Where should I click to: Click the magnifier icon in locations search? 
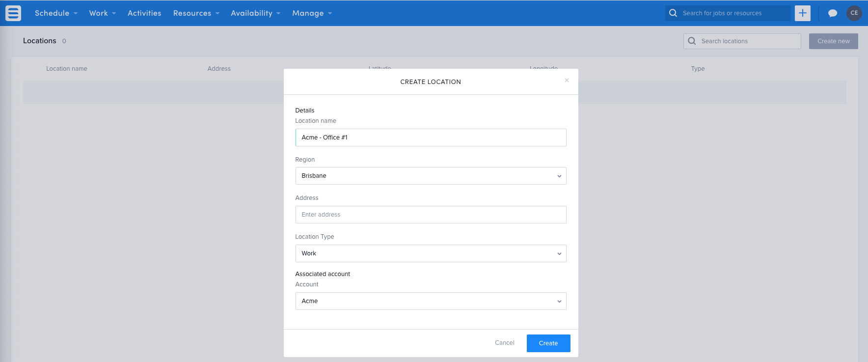[x=692, y=41]
